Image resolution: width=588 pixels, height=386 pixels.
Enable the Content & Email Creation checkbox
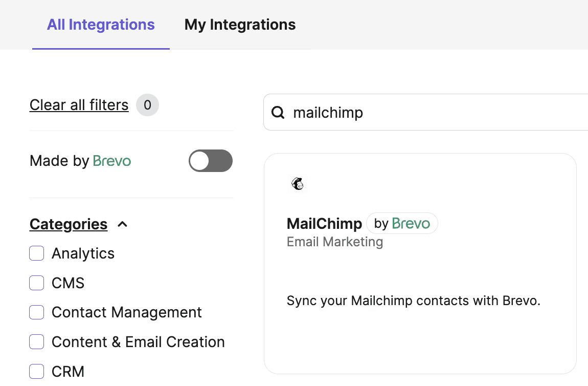coord(36,341)
